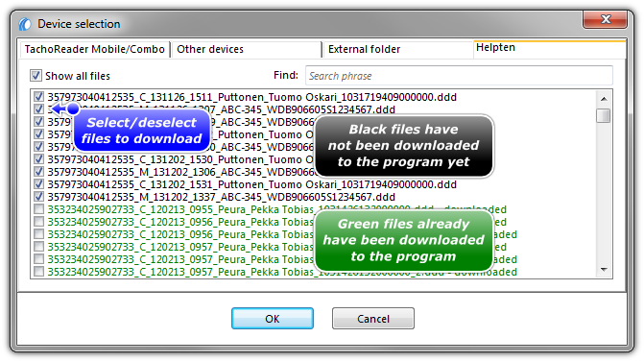Click the file list scrollbar thumb
Screen dimensions: 644x362
coord(604,115)
